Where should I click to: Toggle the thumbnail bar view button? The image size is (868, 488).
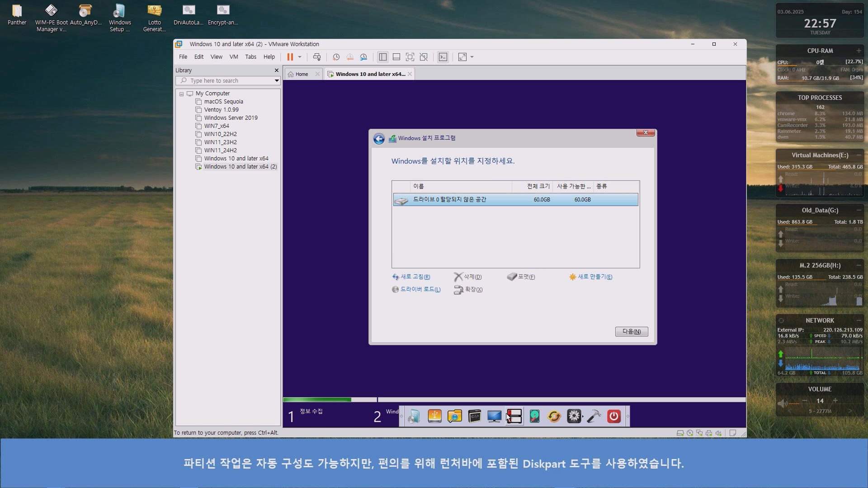pos(396,57)
